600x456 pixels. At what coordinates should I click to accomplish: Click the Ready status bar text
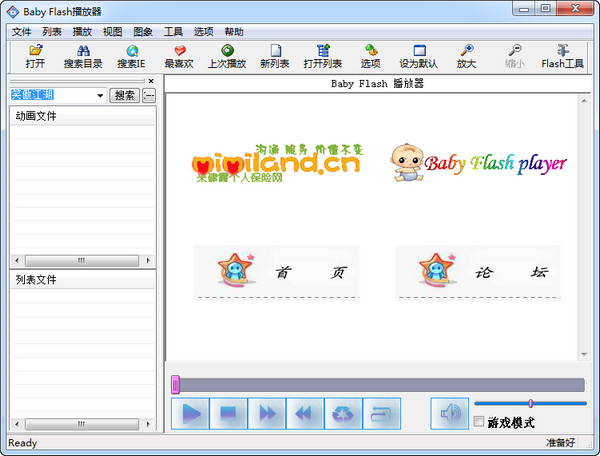[x=23, y=443]
